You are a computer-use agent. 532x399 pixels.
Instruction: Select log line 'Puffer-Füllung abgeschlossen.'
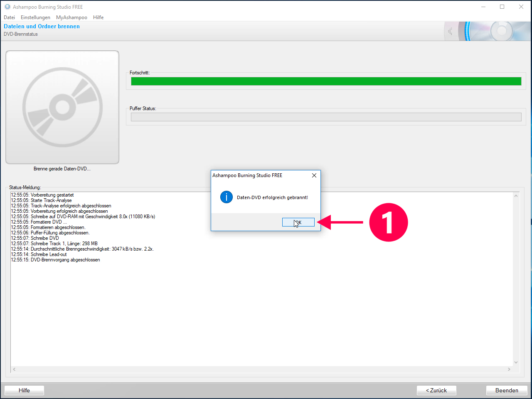pyautogui.click(x=50, y=233)
